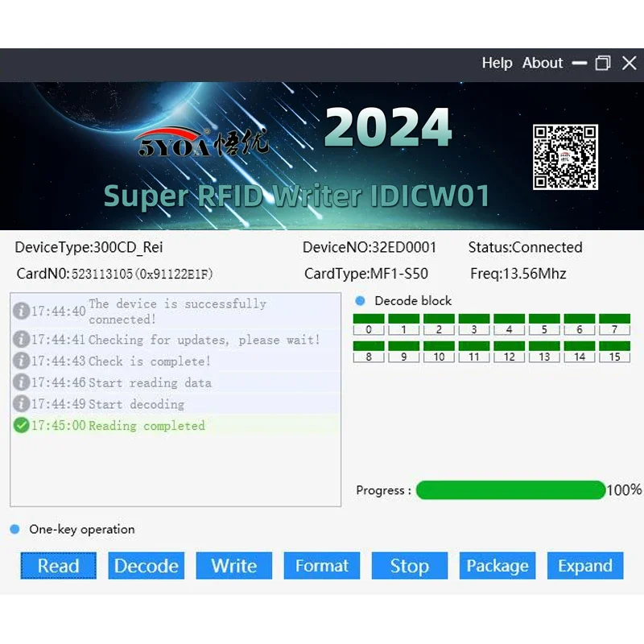Click the info icon on Checking for updates line
Screen dimensions: 644x644
[x=22, y=340]
